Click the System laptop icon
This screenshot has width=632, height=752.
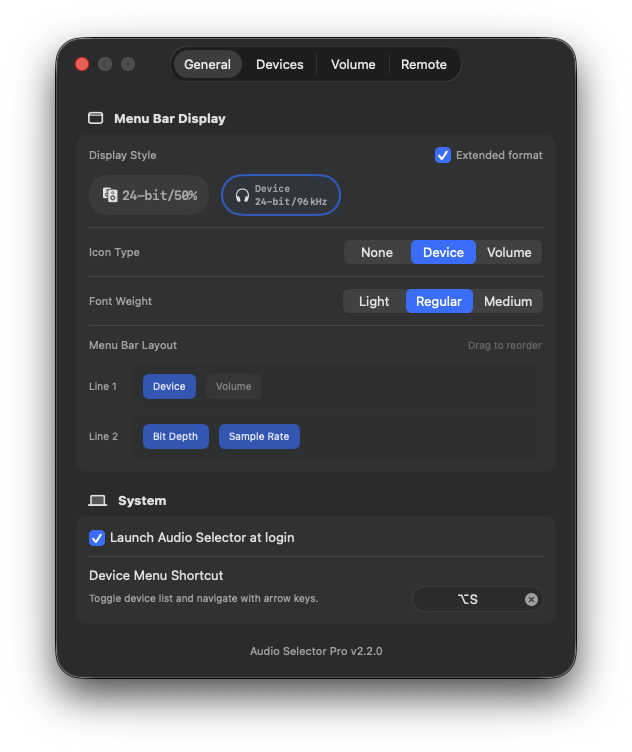98,501
